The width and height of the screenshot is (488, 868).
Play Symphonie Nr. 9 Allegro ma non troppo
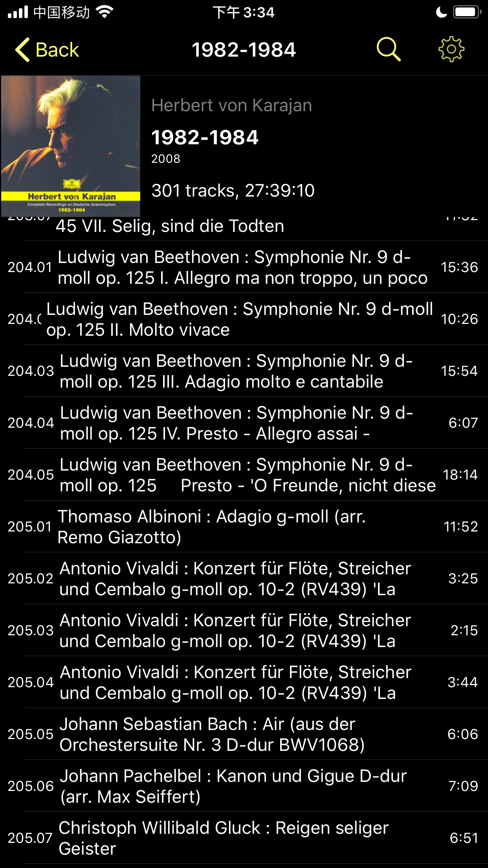[242, 267]
